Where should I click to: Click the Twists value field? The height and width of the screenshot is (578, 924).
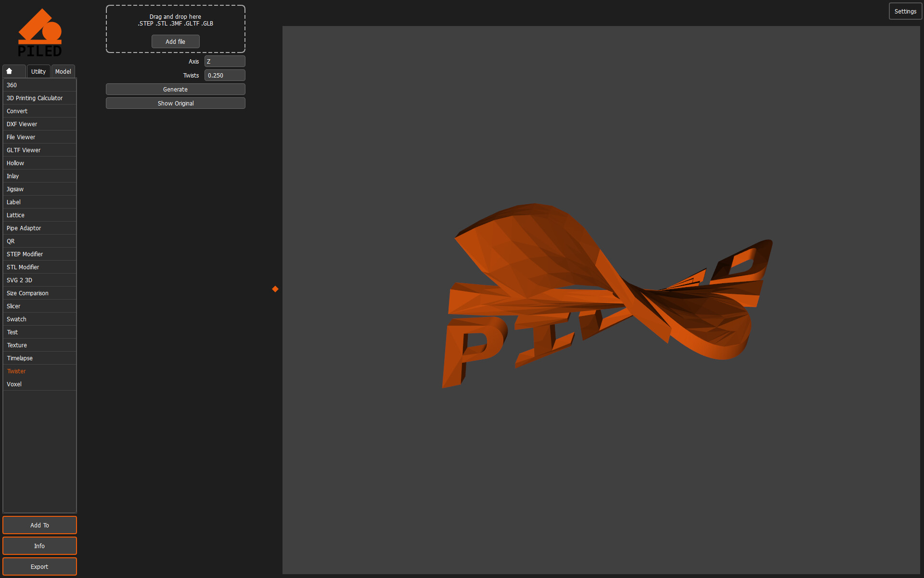pos(225,76)
